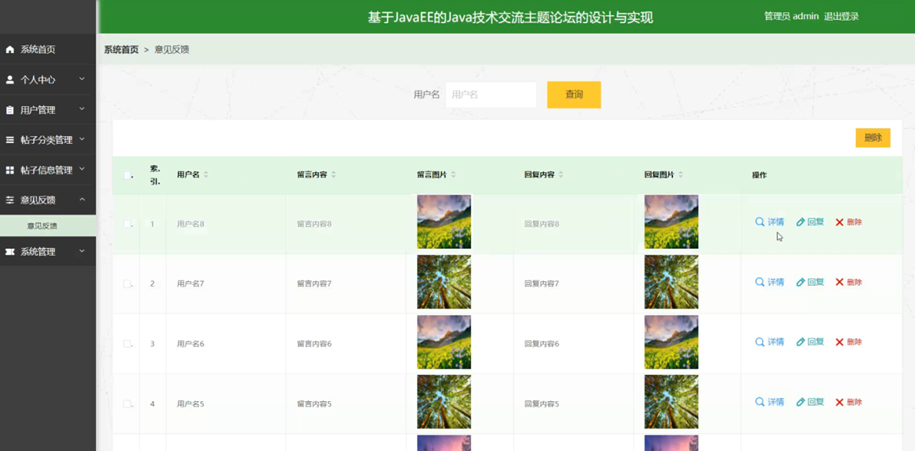
Task: Click the magnifier icon in 用户名8 row
Action: click(759, 222)
